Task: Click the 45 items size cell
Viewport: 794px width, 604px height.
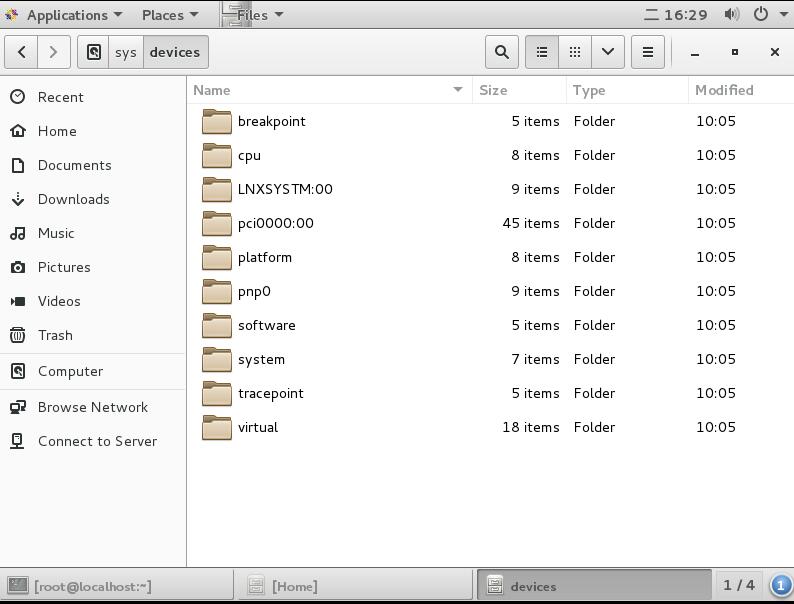Action: [531, 223]
